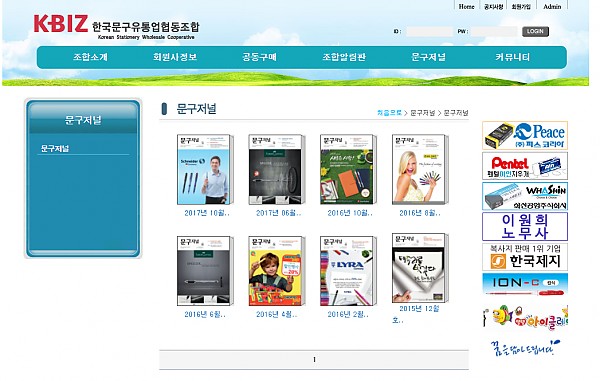The image size is (600, 381).
Task: Open the Admin link
Action: [552, 7]
